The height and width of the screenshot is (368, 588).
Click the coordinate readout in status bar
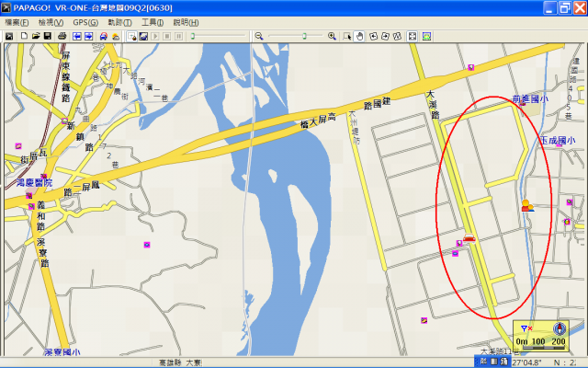coord(543,362)
